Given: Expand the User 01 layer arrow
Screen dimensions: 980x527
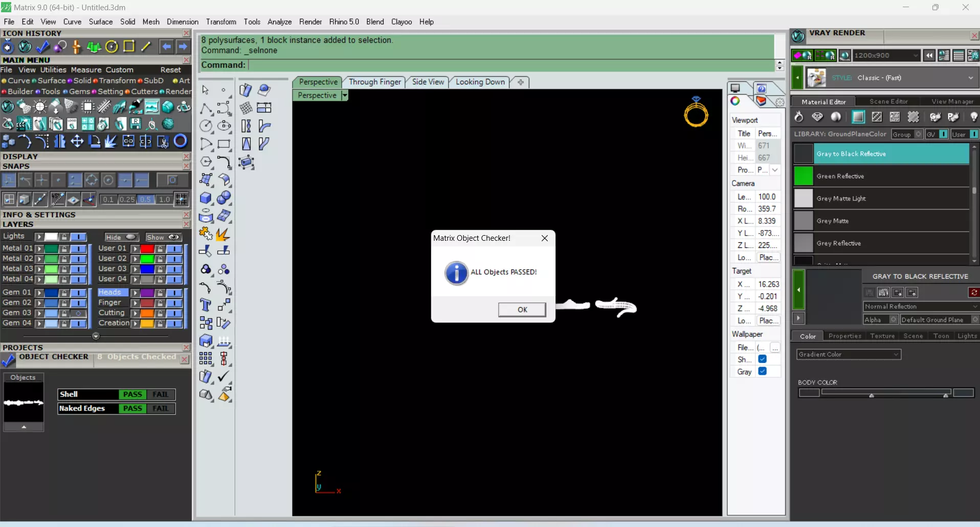Looking at the screenshot, I should click(135, 248).
